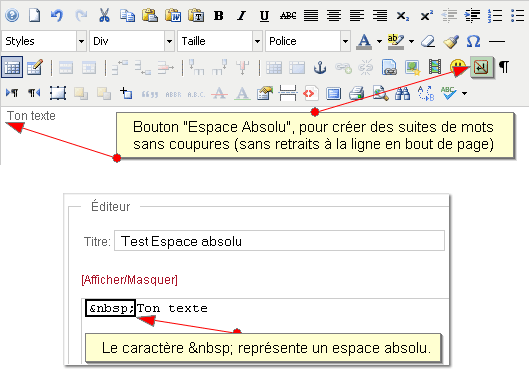Show paragraph marks pilcrow icon
The image size is (529, 376).
coord(504,67)
